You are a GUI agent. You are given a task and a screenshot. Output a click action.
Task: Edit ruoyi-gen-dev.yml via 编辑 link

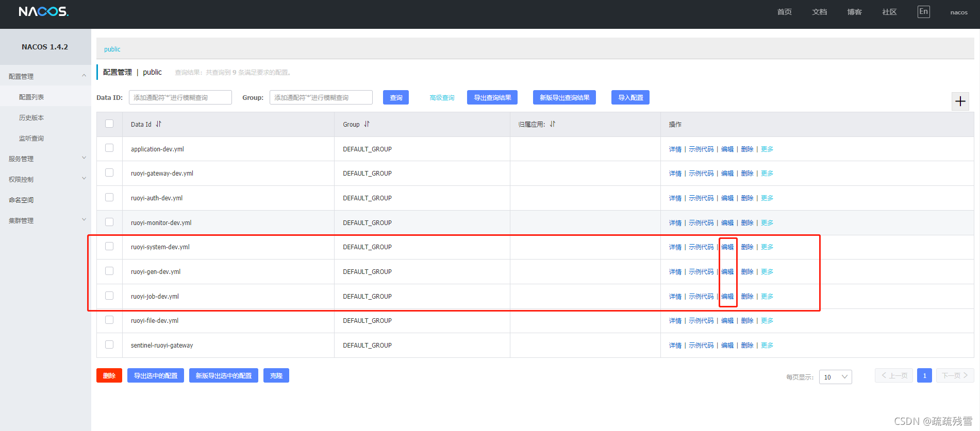tap(727, 272)
